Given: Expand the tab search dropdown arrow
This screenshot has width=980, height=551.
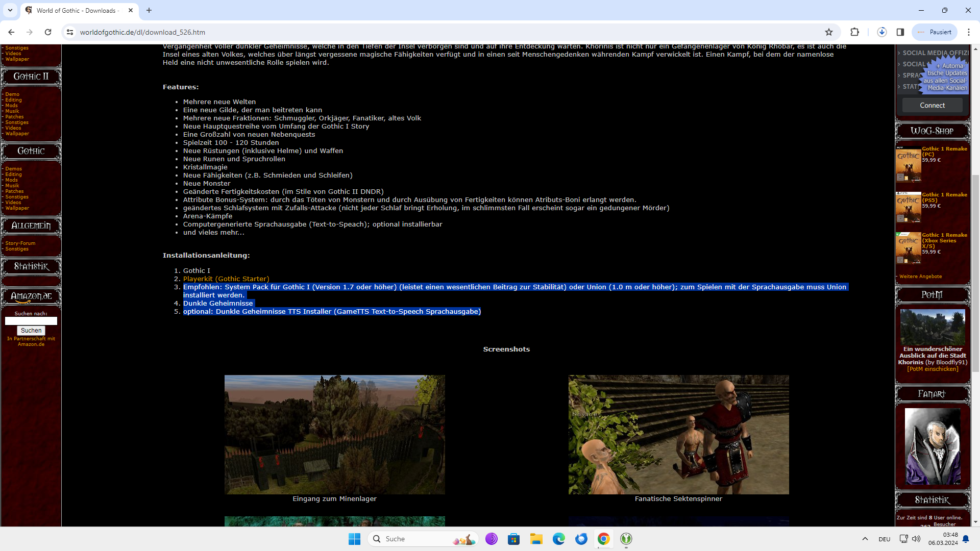Looking at the screenshot, I should coord(10,10).
